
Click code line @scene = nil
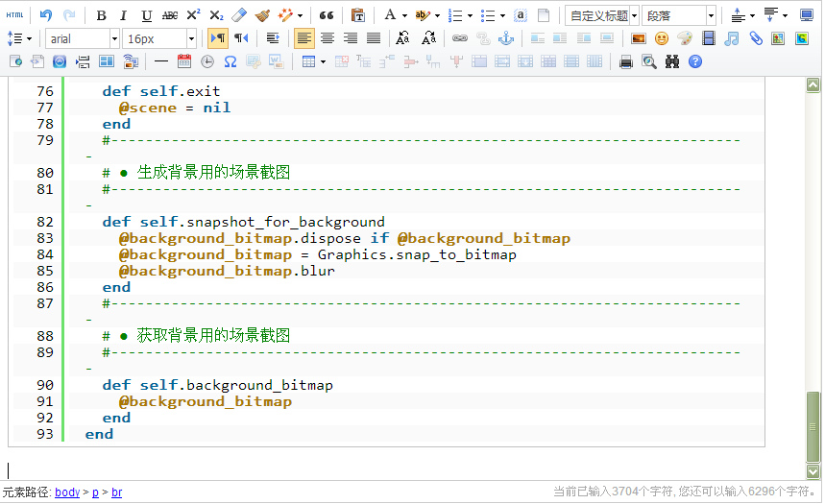pos(174,108)
